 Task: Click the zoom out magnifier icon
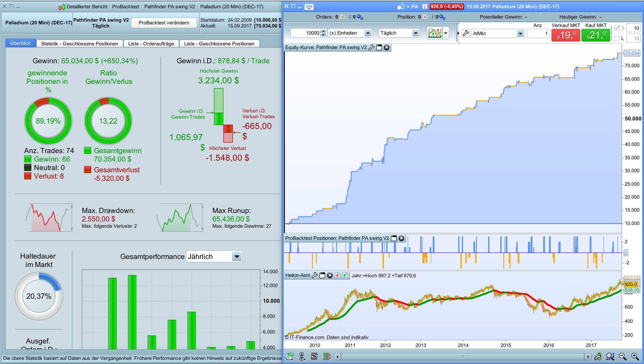coord(622,356)
